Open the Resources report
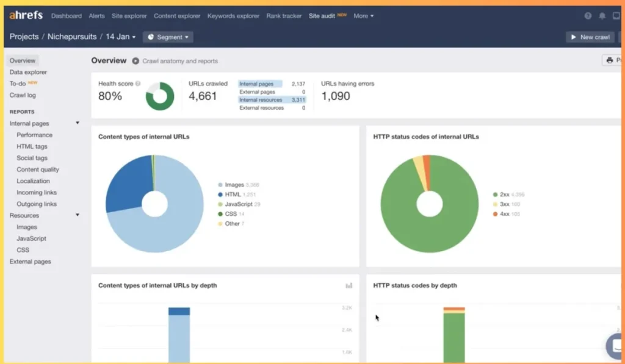 (24, 215)
